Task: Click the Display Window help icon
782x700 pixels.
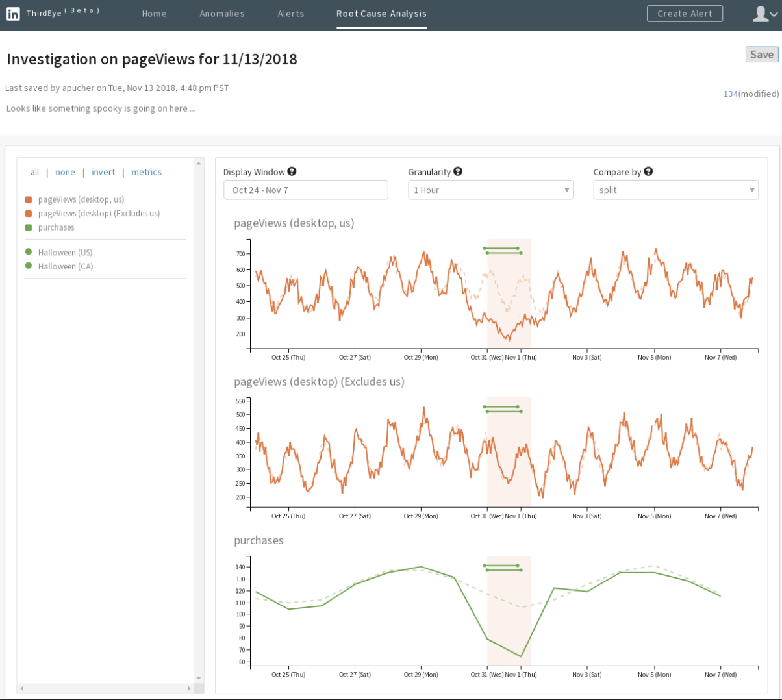Action: point(292,171)
